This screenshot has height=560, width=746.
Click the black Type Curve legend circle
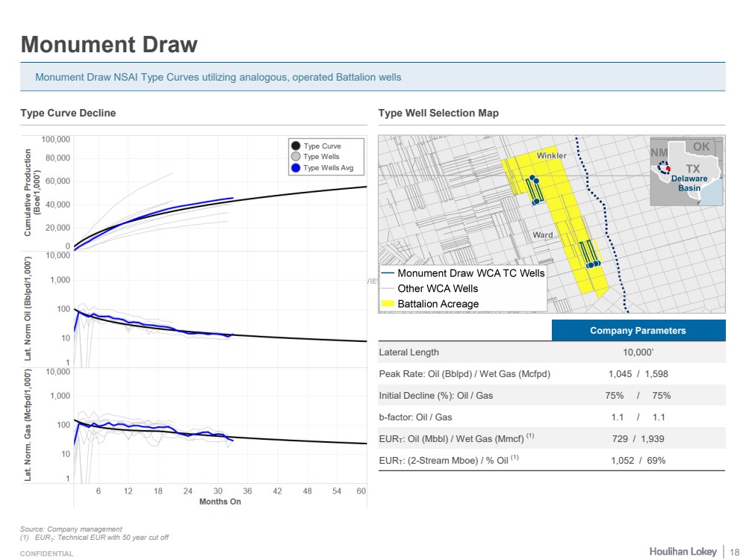296,146
